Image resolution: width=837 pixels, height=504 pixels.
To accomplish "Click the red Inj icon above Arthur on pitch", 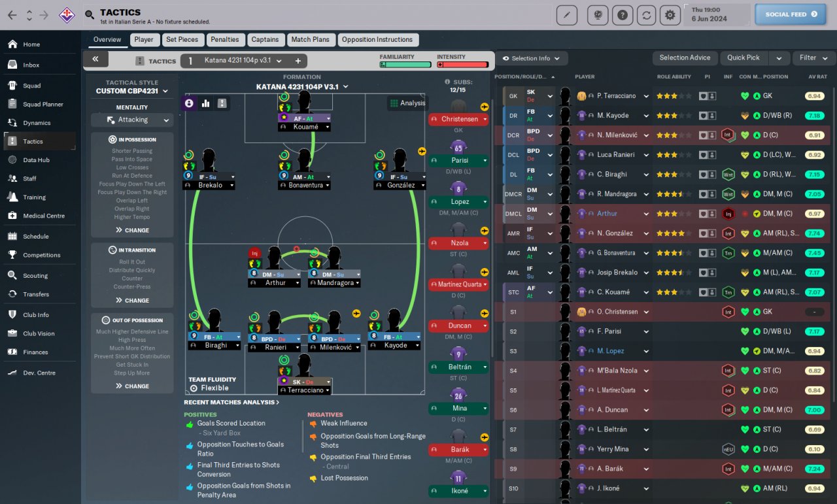I will pos(255,253).
